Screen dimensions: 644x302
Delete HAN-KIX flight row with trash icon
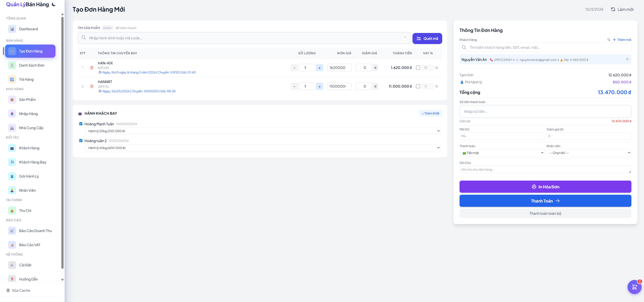click(92, 68)
